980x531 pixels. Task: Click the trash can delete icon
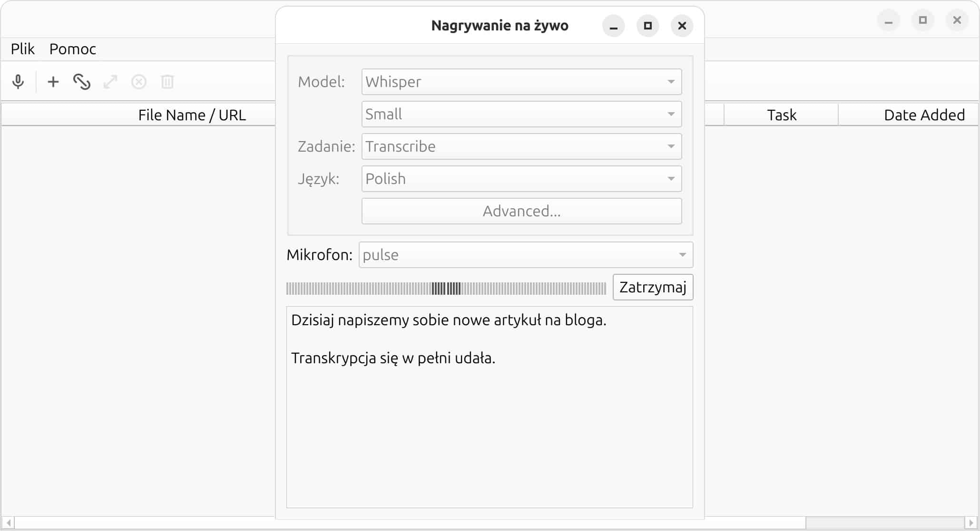pos(167,82)
